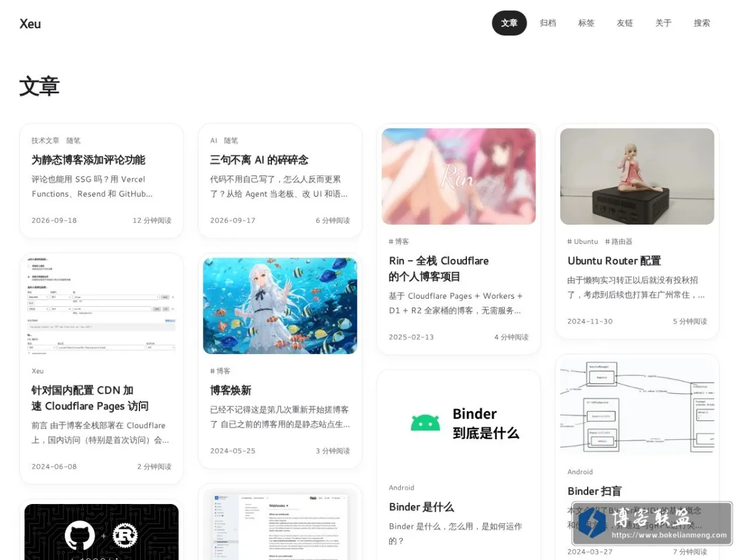Open the 标签 navigation item
747x560 pixels.
coord(586,23)
